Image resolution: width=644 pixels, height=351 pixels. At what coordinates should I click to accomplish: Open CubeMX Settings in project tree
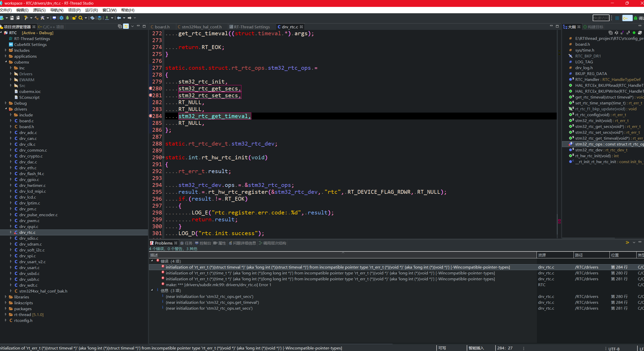click(x=30, y=44)
